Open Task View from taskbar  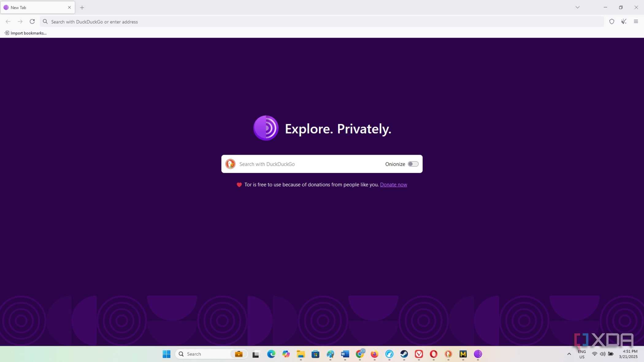256,354
